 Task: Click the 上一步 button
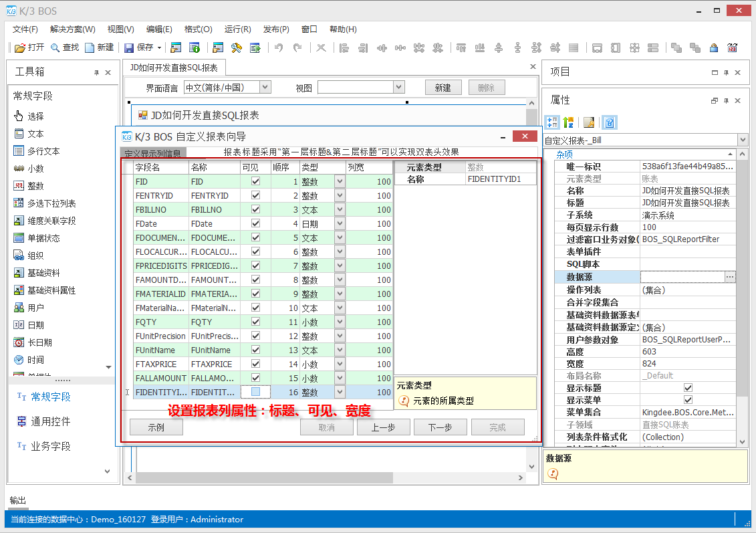(x=383, y=427)
